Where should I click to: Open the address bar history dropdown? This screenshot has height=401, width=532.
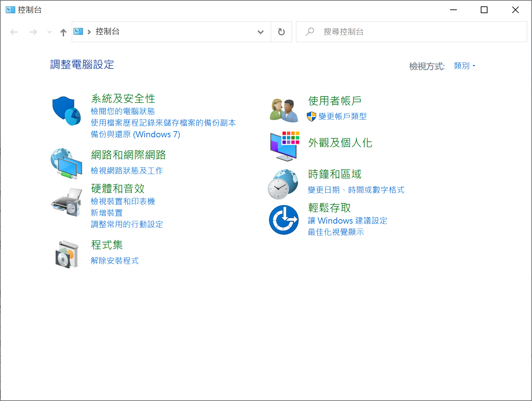260,32
